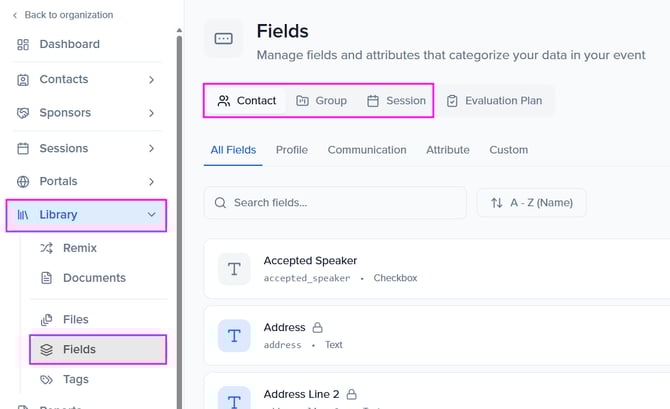This screenshot has width=670, height=409.
Task: Switch to the Group fields tab
Action: (321, 101)
